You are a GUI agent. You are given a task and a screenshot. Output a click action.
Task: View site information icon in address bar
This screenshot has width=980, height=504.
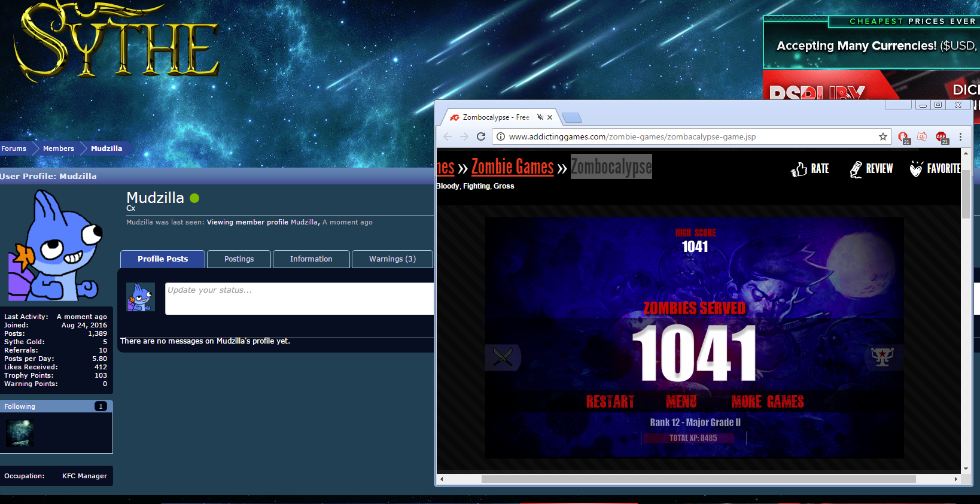point(501,136)
